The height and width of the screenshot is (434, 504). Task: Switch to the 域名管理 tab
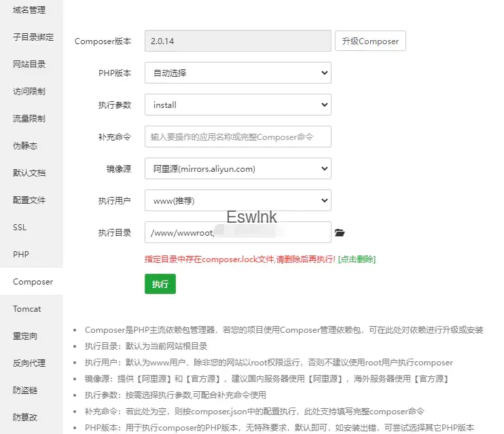[x=29, y=10]
